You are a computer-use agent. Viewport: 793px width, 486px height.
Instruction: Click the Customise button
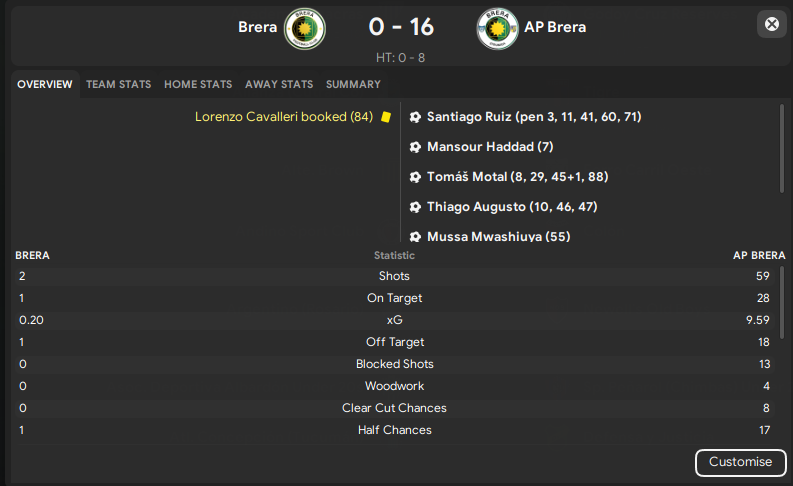click(x=740, y=462)
